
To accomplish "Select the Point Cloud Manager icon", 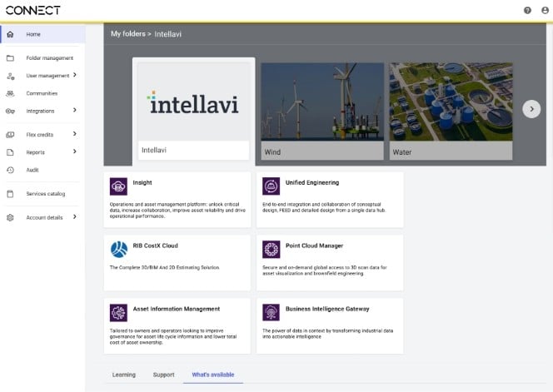I will (x=271, y=250).
